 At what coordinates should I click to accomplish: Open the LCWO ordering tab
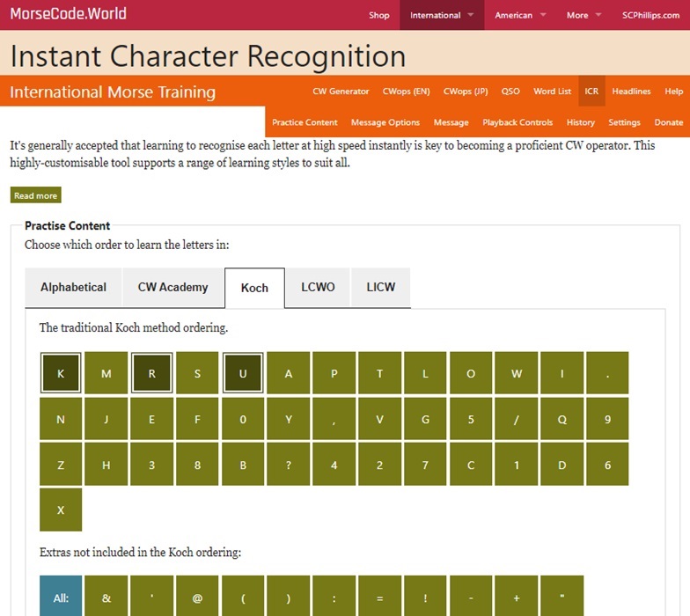(x=318, y=287)
